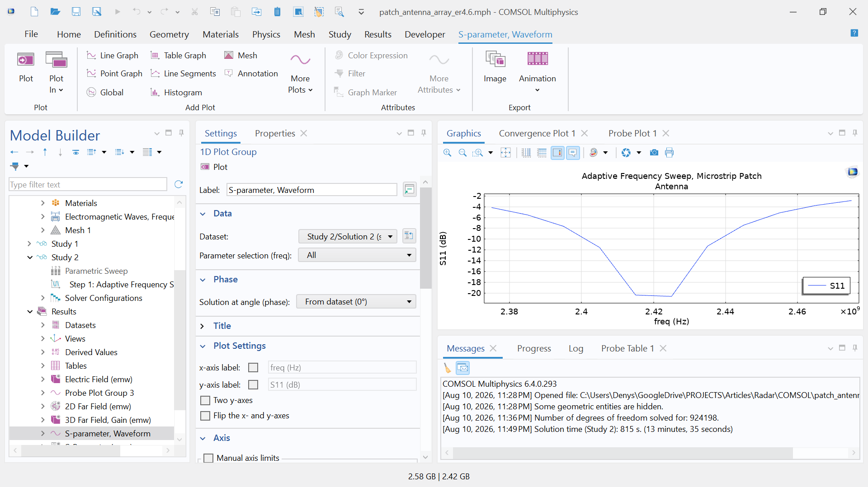Click the Undo arrow in the quick toolbar
The image size is (868, 487).
(x=137, y=12)
